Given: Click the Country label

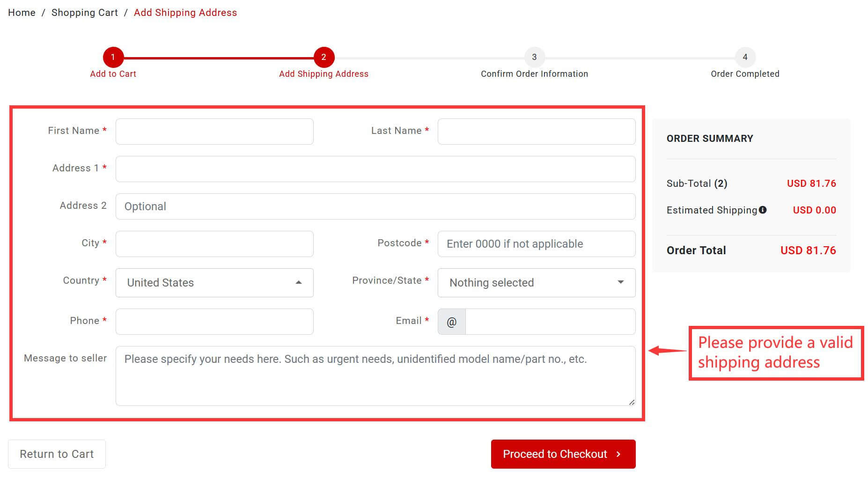Looking at the screenshot, I should pos(81,280).
